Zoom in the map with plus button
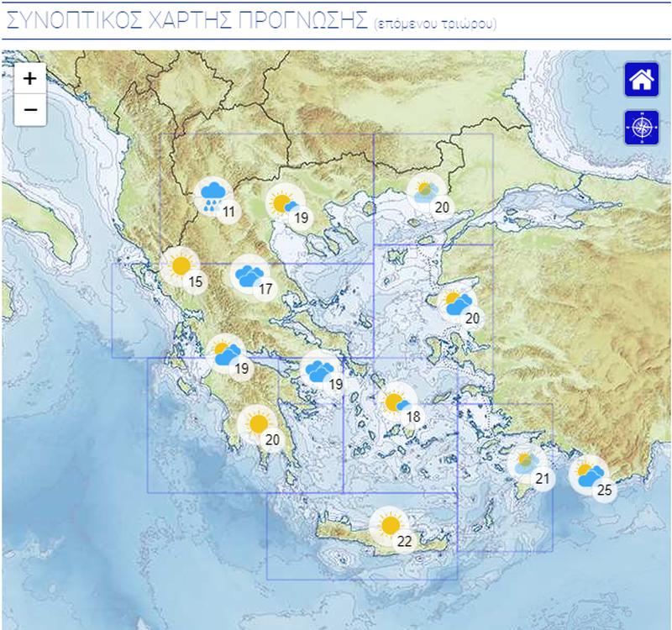 30,78
